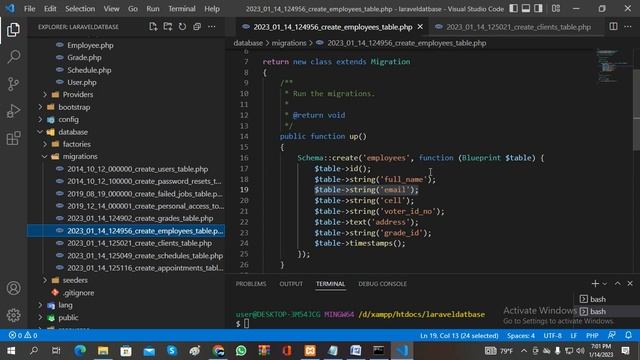Add a new terminal with plus icon

[x=595, y=283]
